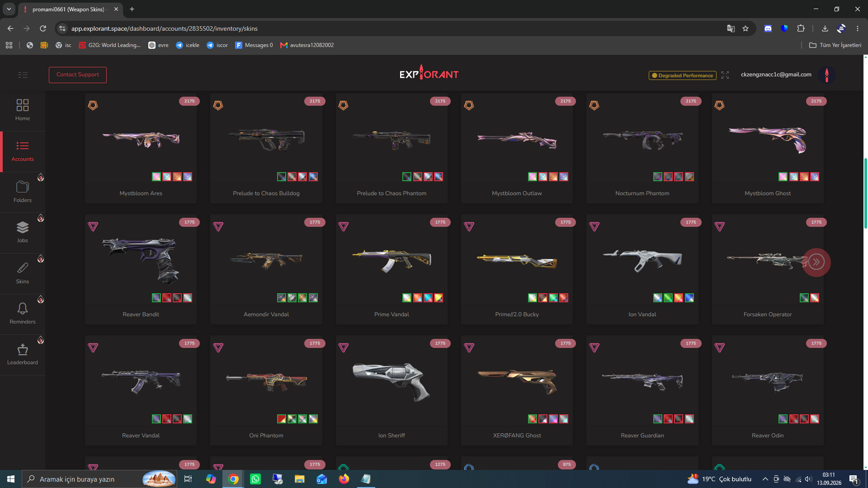Click the Windows taskbar search box
Image resolution: width=868 pixels, height=488 pixels.
pyautogui.click(x=99, y=479)
